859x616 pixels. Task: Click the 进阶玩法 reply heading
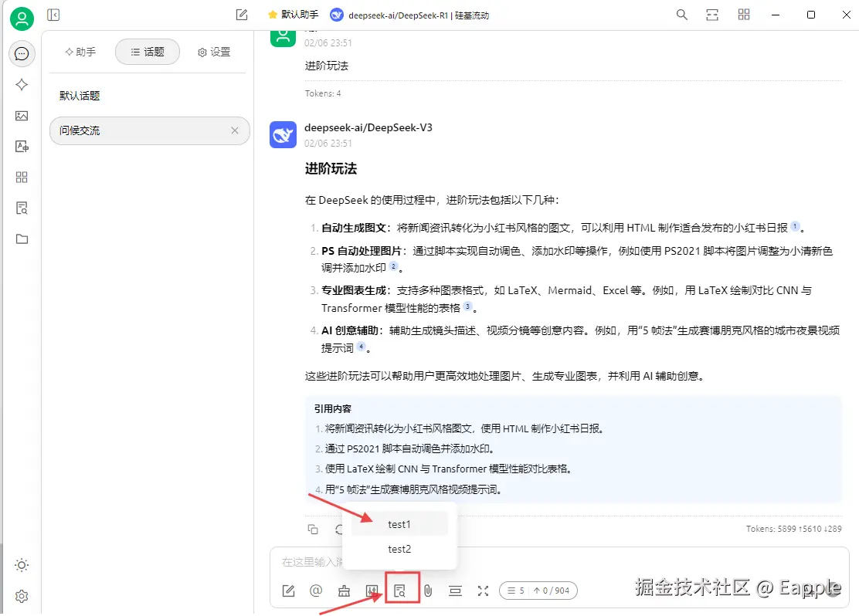[331, 168]
